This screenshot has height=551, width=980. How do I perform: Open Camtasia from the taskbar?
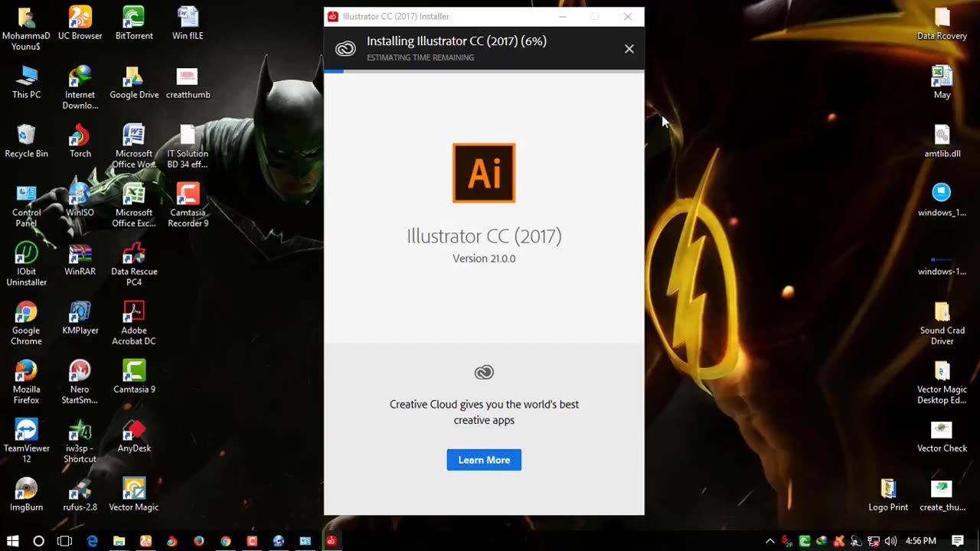(x=252, y=541)
